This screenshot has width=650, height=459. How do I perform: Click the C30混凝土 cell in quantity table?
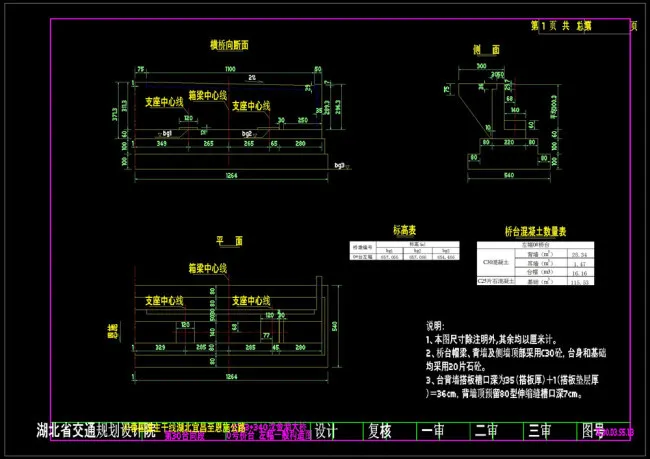click(x=496, y=262)
